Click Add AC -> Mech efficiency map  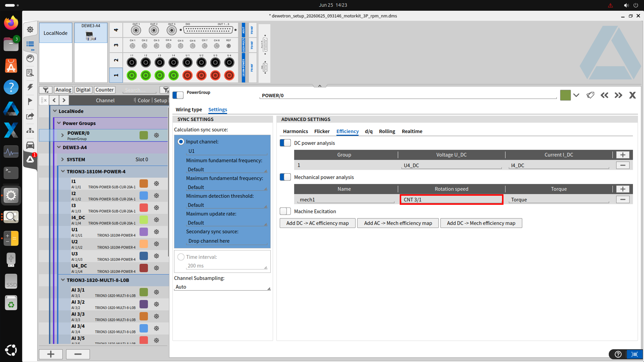coord(398,223)
